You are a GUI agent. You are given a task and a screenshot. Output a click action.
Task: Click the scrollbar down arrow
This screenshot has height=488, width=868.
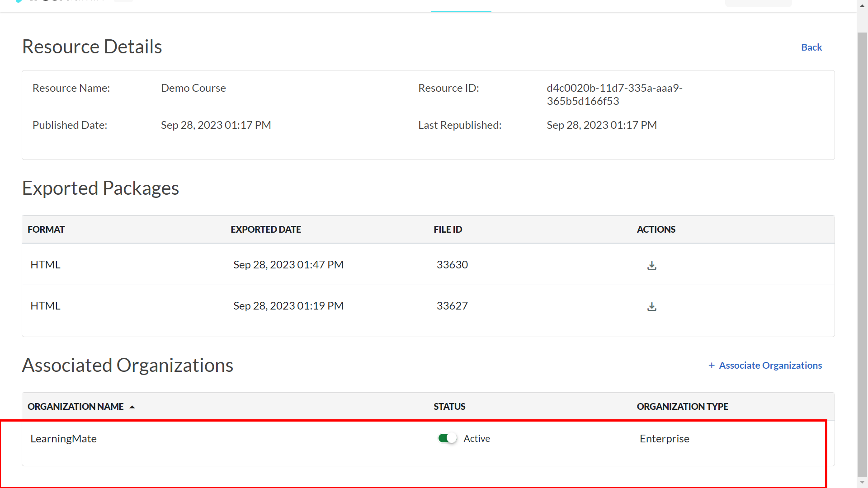point(862,482)
